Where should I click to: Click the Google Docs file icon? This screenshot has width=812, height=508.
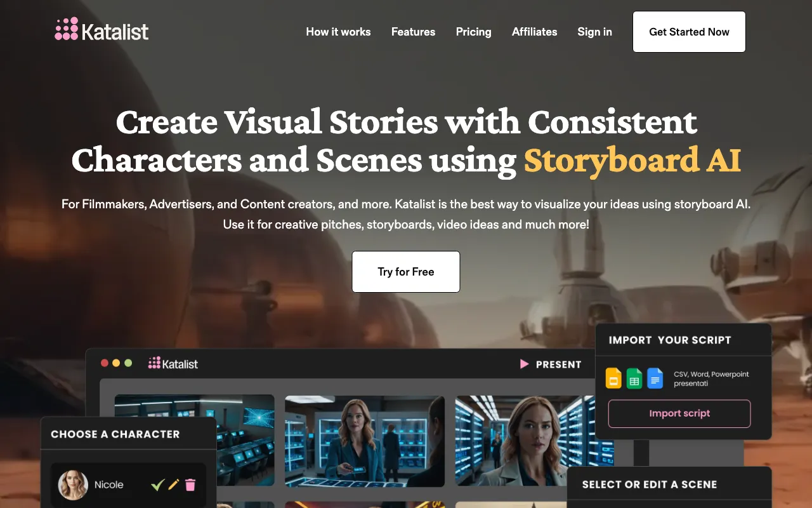tap(655, 378)
